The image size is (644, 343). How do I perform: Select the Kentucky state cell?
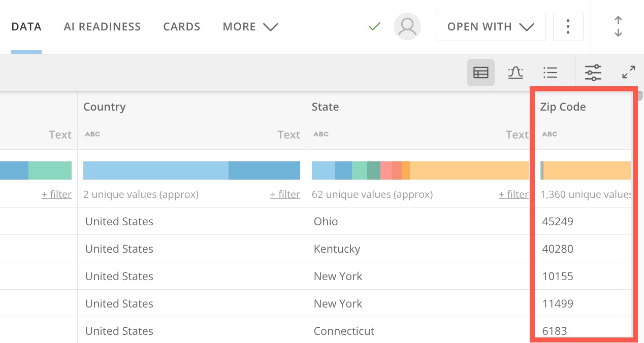(337, 249)
